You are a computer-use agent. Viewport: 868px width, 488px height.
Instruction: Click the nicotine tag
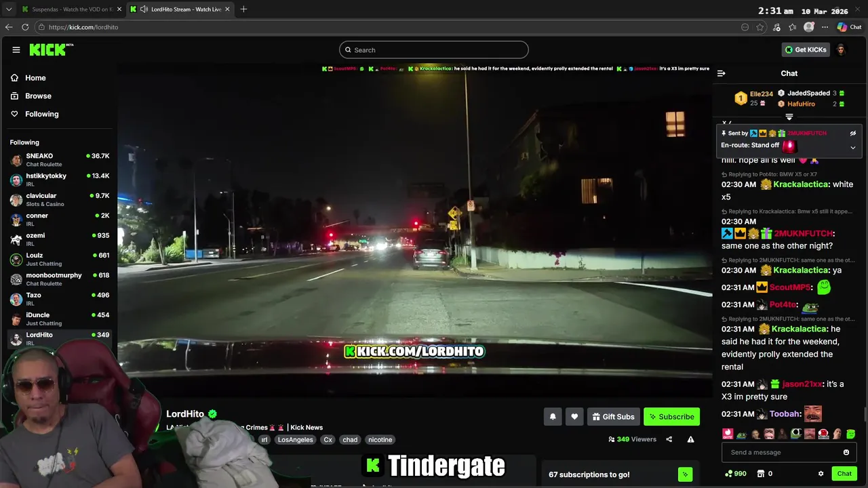(x=380, y=439)
